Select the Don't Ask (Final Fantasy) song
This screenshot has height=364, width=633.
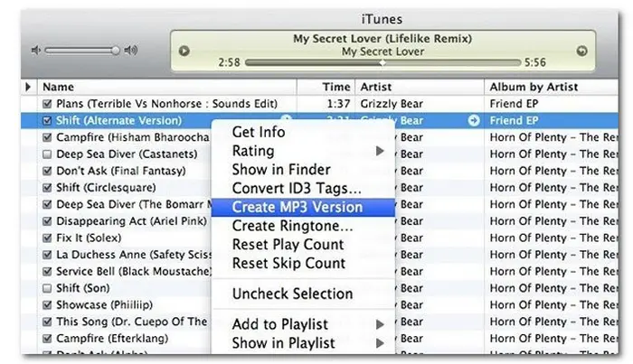tap(121, 171)
